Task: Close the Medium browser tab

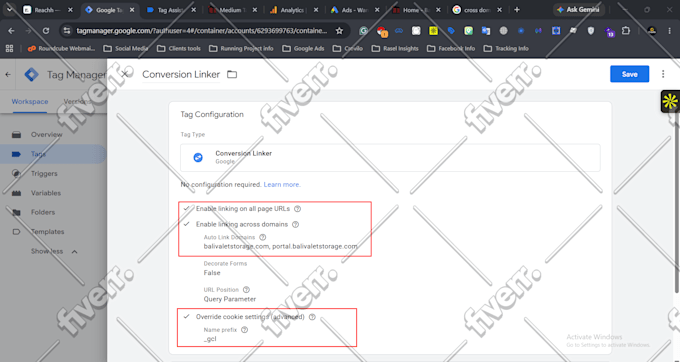Action: pos(255,10)
